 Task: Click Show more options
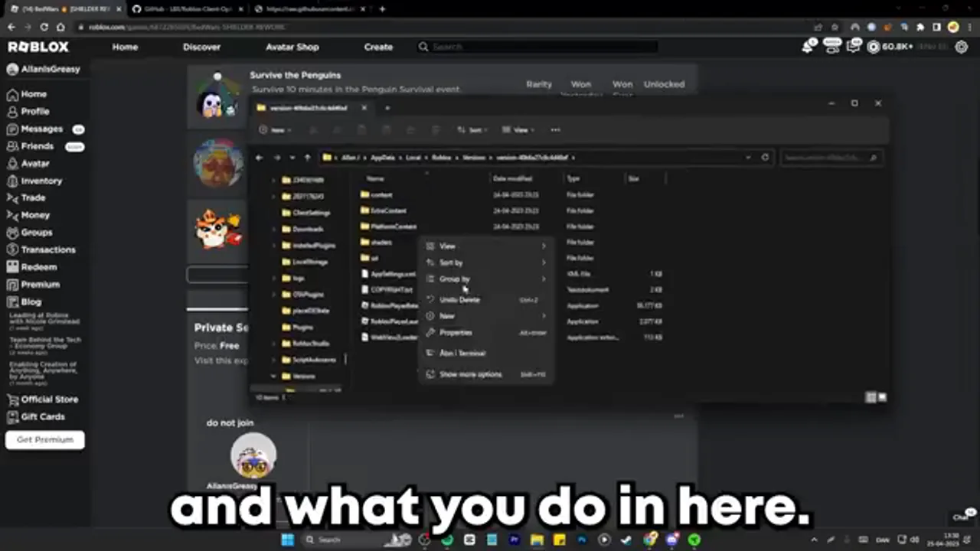485,374
